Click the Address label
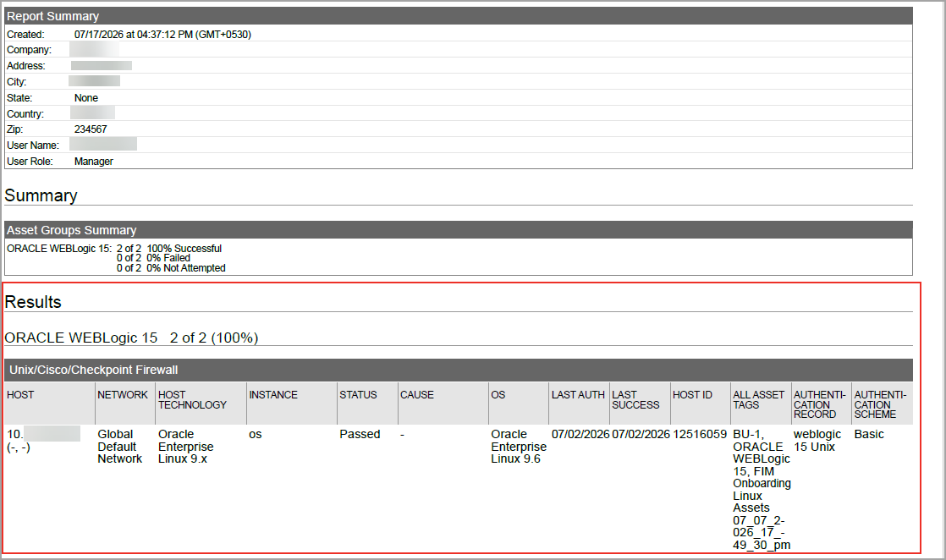The image size is (946, 560). point(26,66)
